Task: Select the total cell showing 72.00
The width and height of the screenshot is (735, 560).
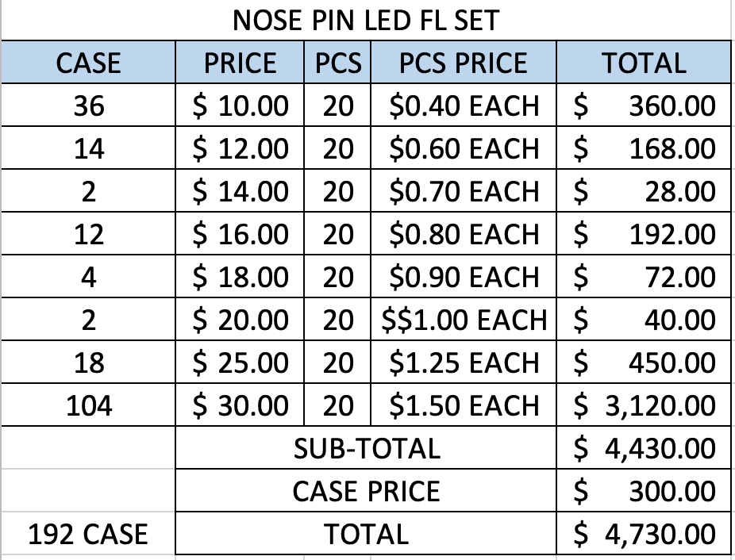Action: coord(643,277)
